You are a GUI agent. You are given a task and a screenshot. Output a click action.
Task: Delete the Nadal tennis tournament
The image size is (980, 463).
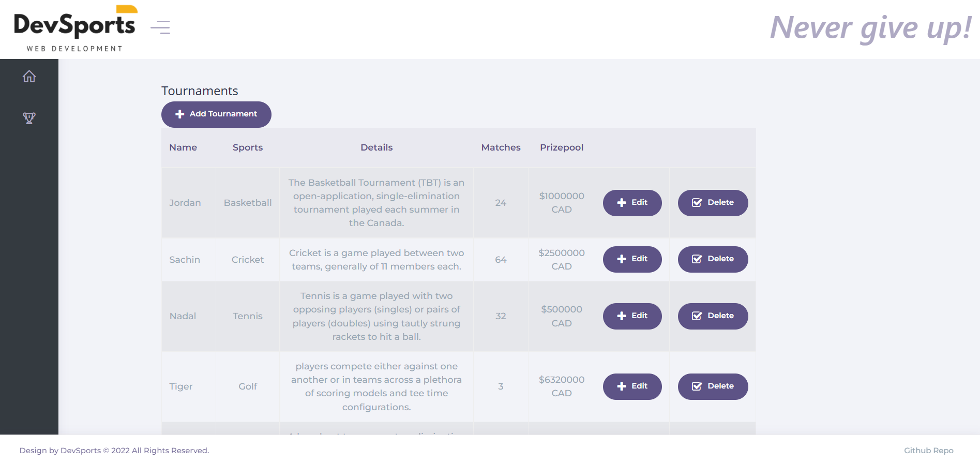pos(713,316)
